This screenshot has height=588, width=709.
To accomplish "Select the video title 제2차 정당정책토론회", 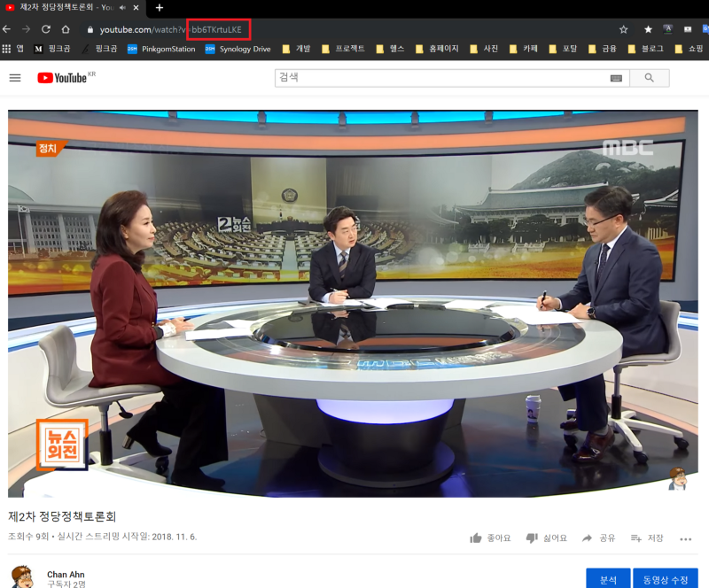I will click(x=62, y=516).
